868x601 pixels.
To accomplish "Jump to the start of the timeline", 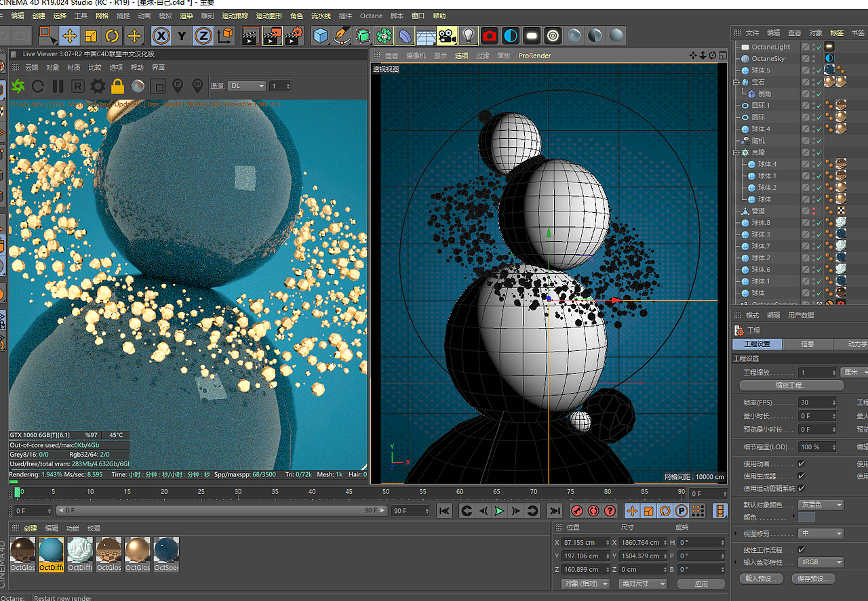I will point(444,511).
